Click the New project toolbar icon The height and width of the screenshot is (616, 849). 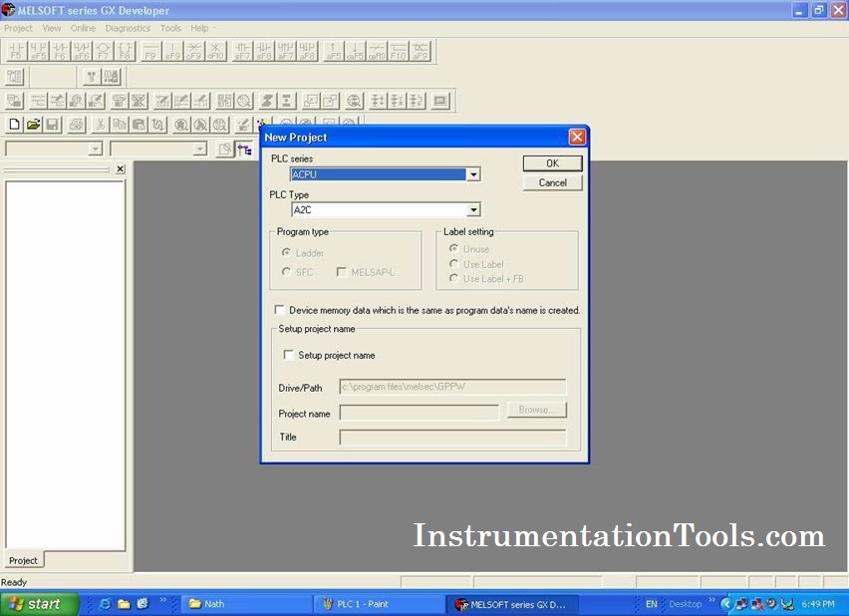coord(15,125)
